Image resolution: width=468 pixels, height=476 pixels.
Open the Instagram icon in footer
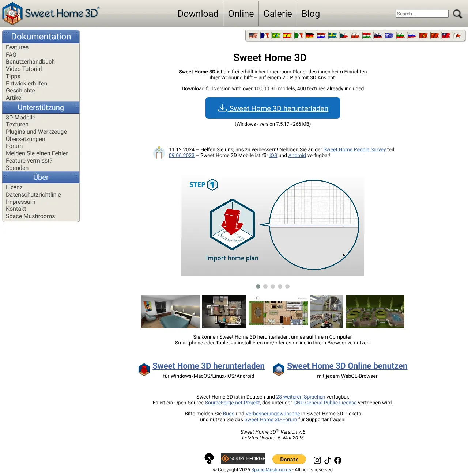click(x=317, y=460)
